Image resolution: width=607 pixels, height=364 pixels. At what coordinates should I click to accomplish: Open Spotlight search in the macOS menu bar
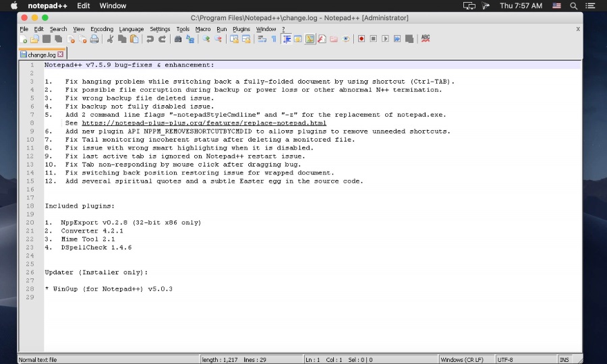point(574,5)
